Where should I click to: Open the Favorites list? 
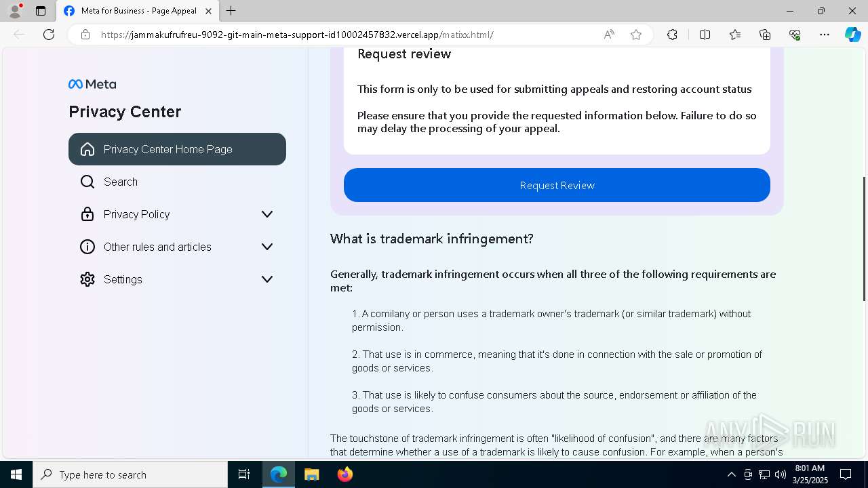click(x=735, y=35)
